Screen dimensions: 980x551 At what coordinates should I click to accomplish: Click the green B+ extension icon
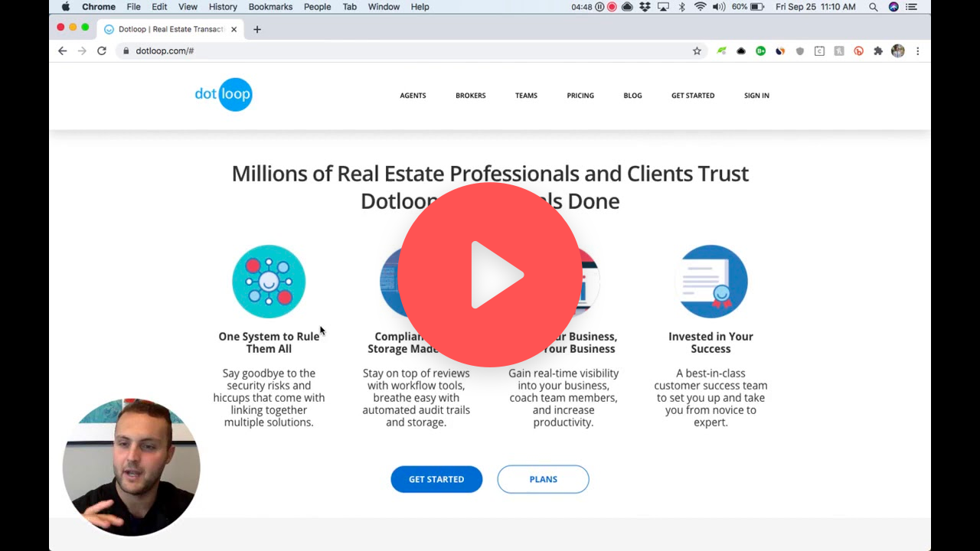(760, 51)
